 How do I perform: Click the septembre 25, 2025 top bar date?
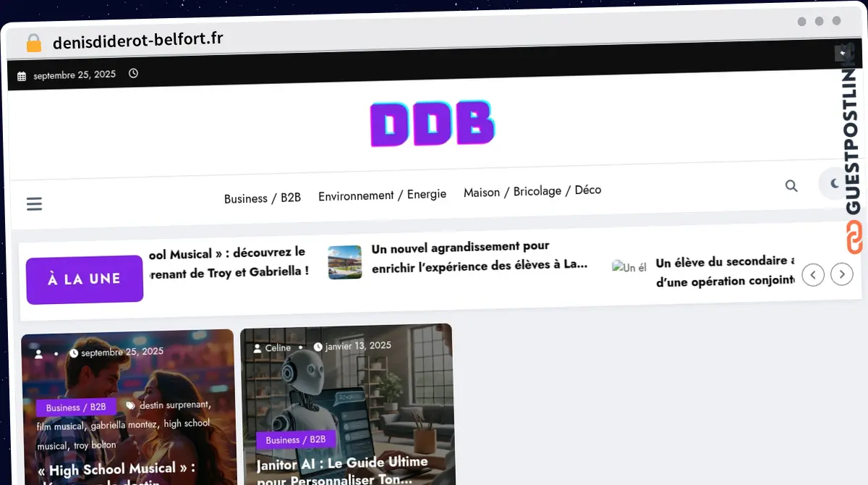75,75
